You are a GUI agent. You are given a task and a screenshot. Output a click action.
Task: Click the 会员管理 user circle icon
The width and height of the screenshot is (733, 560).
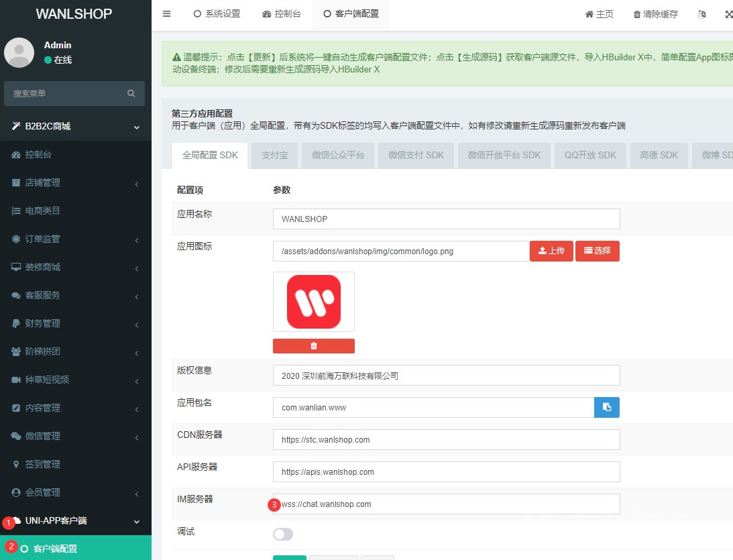click(x=16, y=492)
